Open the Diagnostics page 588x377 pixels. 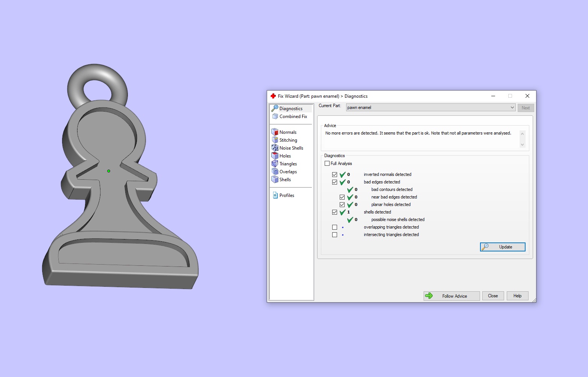(291, 109)
